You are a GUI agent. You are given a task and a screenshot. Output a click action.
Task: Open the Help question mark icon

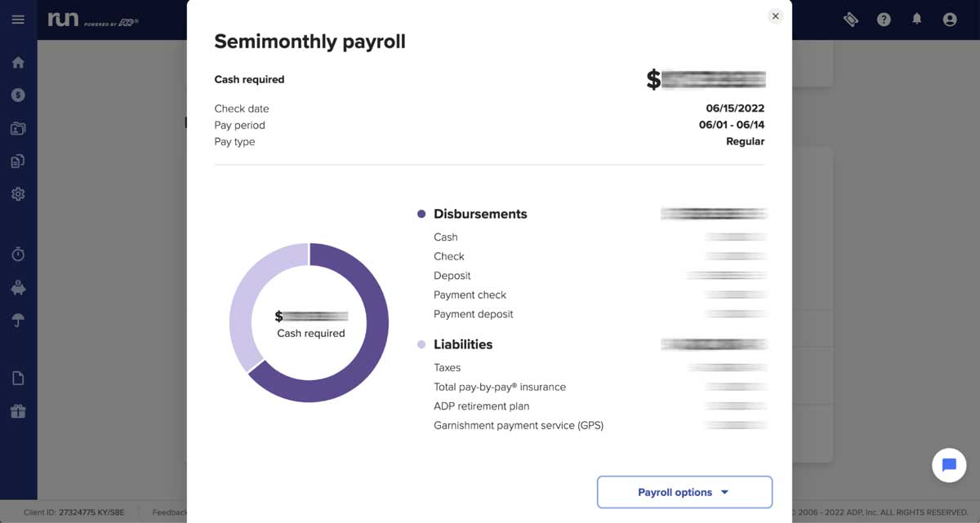coord(884,18)
